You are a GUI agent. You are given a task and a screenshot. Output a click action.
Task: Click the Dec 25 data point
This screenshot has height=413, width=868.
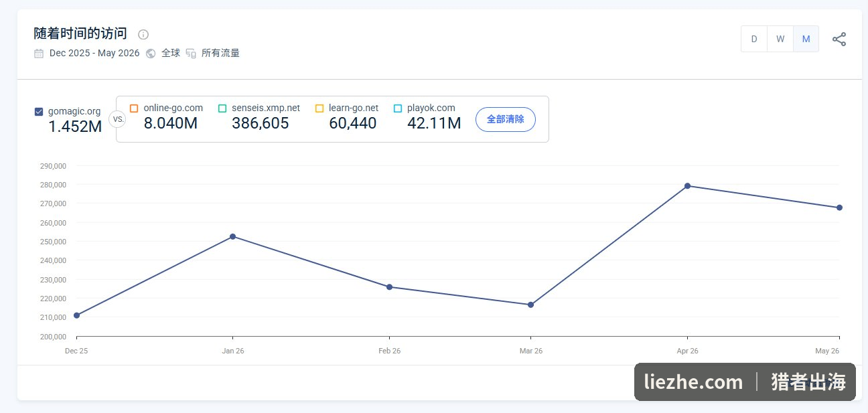click(x=76, y=315)
